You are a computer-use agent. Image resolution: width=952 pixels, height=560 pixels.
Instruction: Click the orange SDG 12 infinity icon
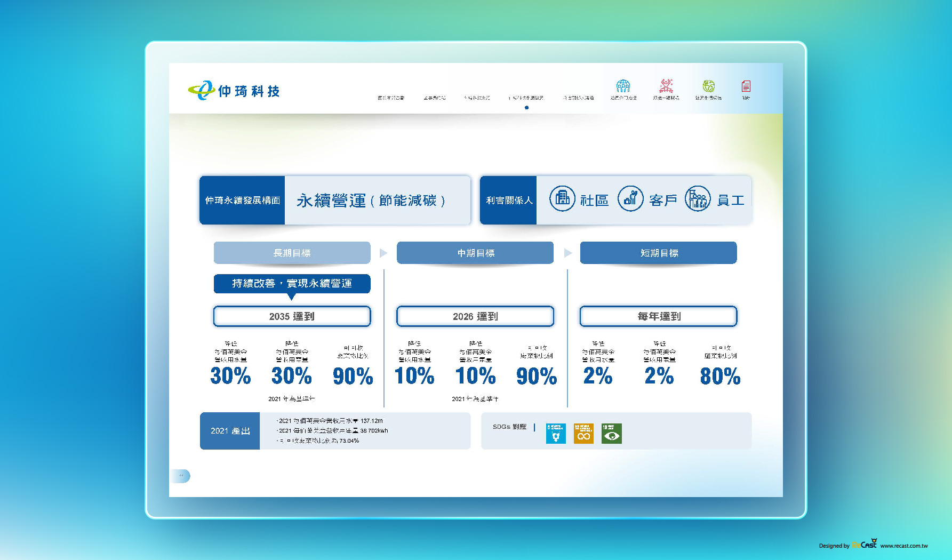click(x=583, y=434)
